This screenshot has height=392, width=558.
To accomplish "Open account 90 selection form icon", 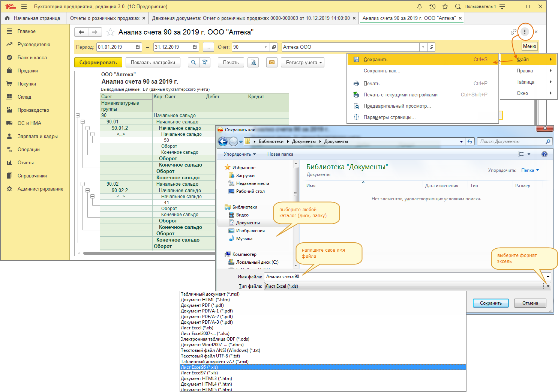I will 274,47.
